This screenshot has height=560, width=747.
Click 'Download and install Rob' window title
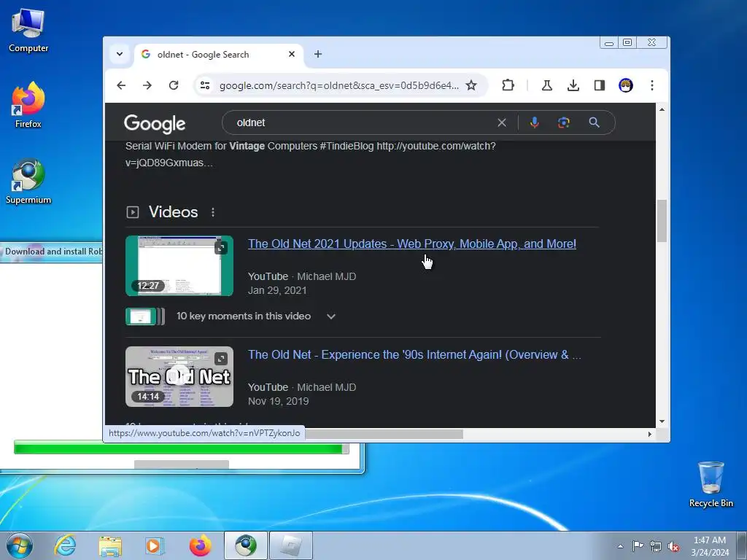53,252
